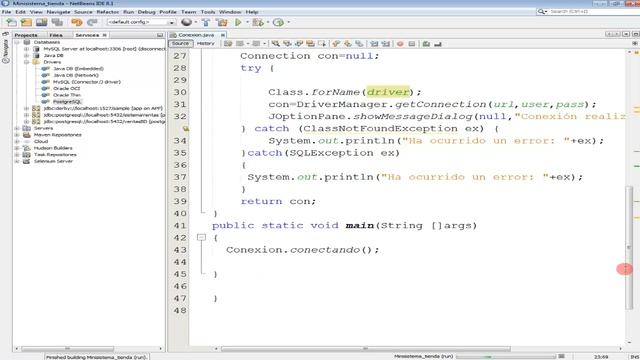640x360 pixels.
Task: Click Find Next Occurrence icon
Action: 299,44
